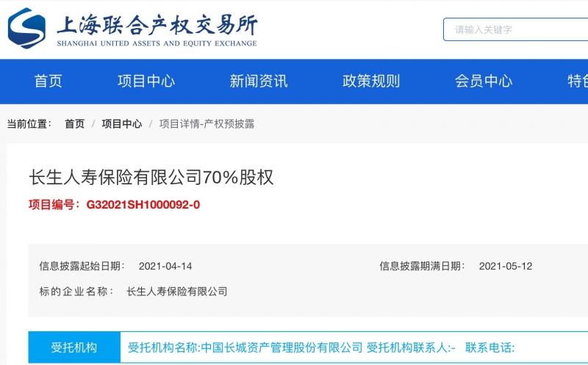Open 政策规则 navigation item

point(371,82)
